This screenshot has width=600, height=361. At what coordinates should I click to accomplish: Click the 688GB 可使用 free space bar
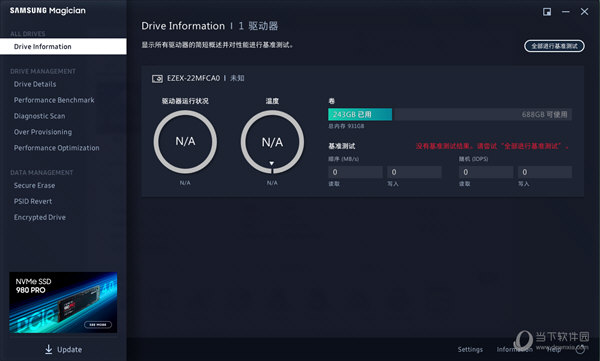(x=483, y=114)
